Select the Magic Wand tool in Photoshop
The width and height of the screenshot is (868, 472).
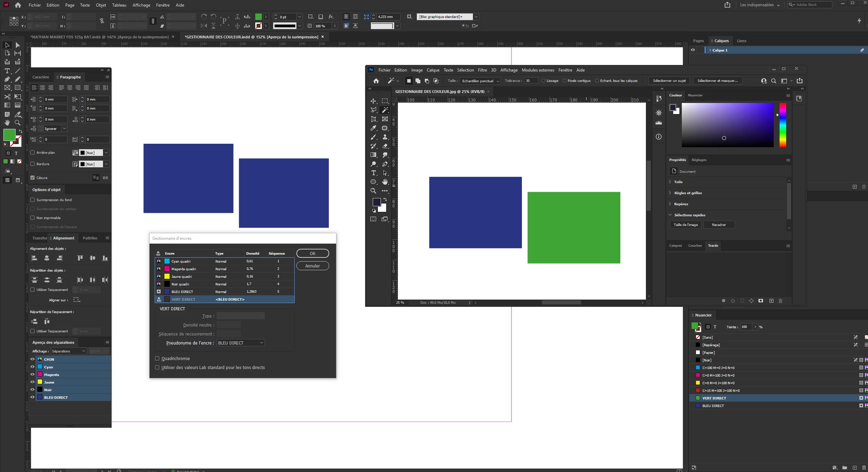click(385, 110)
